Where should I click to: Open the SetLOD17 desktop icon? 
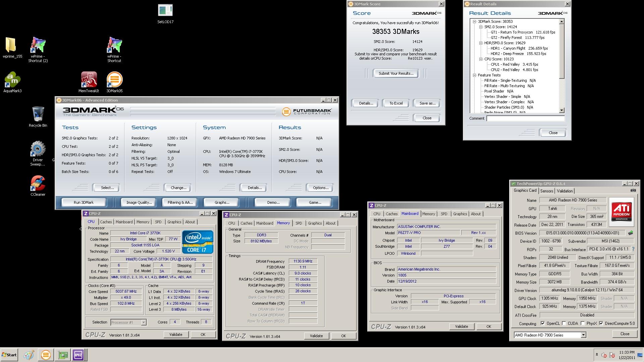tap(165, 13)
